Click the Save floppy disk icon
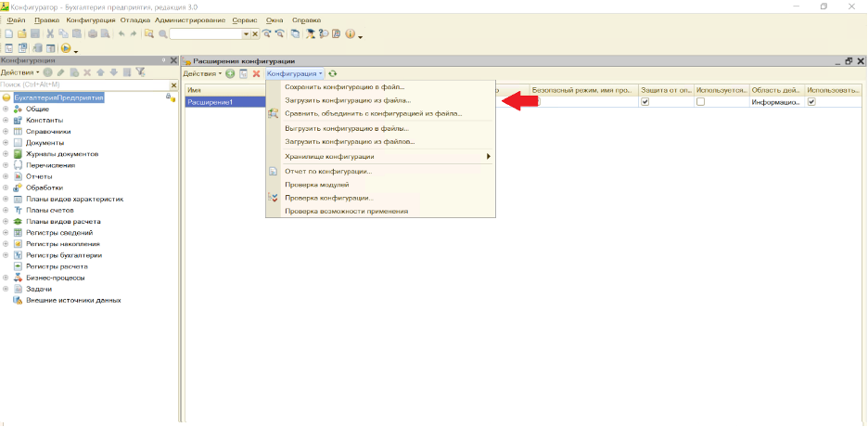868x427 pixels. click(35, 33)
